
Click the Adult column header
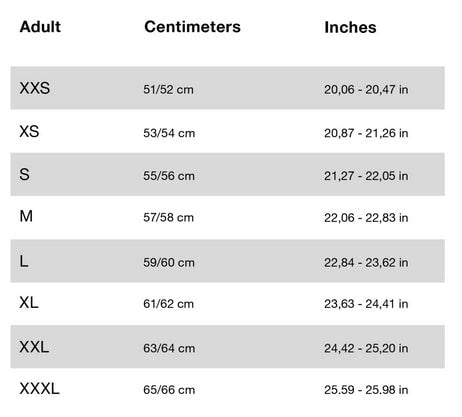(x=40, y=27)
